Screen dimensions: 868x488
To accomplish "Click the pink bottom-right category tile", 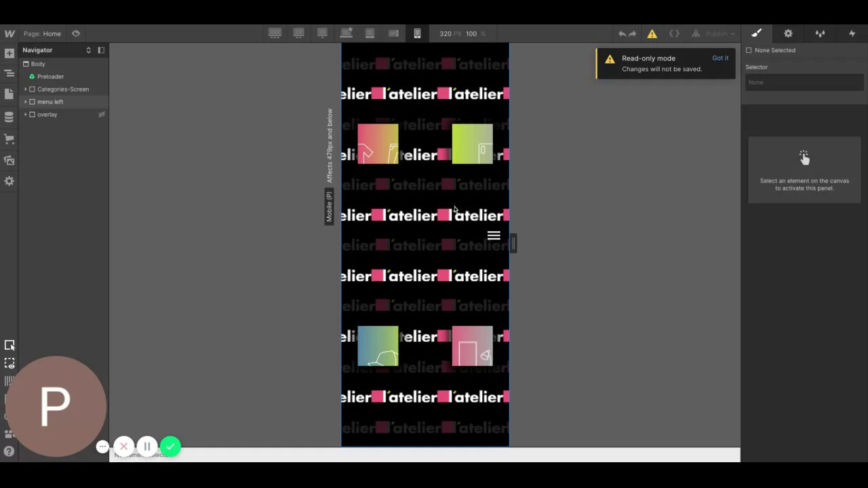I will (473, 346).
